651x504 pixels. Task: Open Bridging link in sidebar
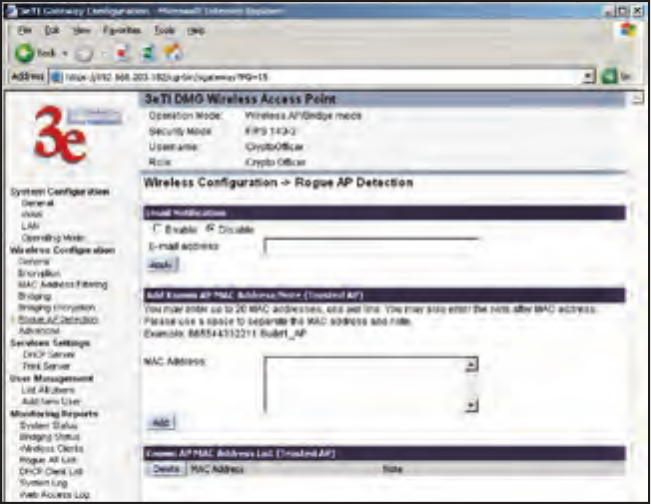(x=34, y=296)
